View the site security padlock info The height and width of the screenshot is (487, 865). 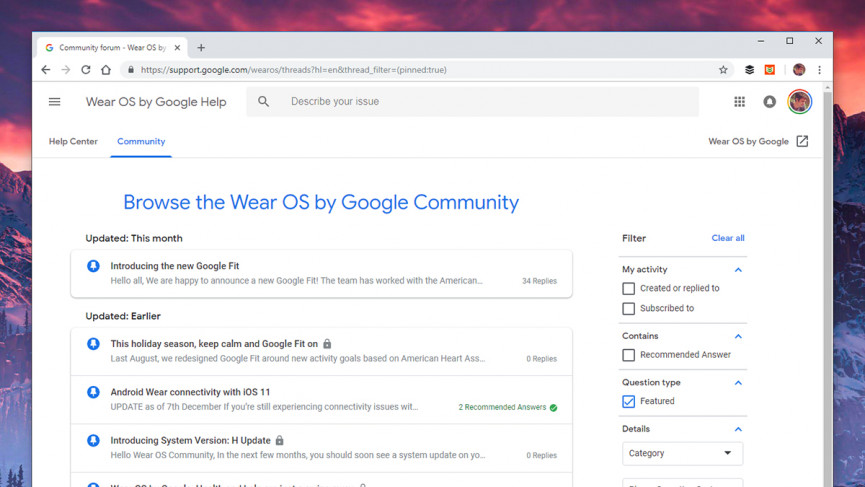point(131,70)
